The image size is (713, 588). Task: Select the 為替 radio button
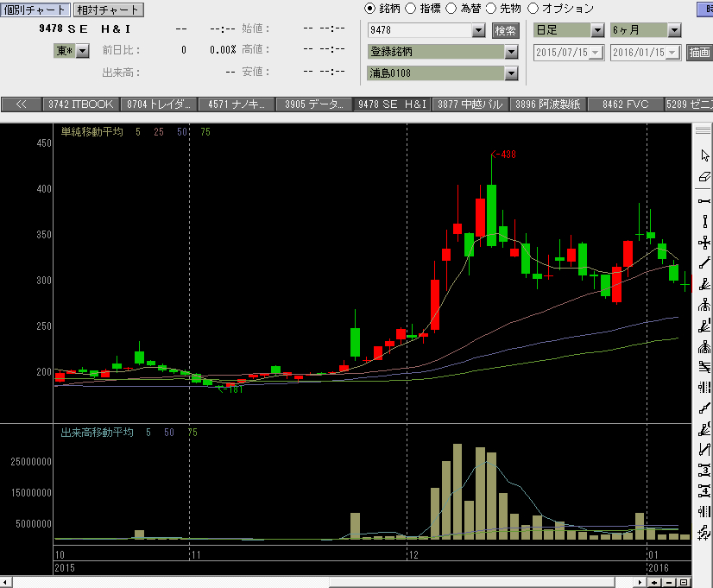pos(451,8)
